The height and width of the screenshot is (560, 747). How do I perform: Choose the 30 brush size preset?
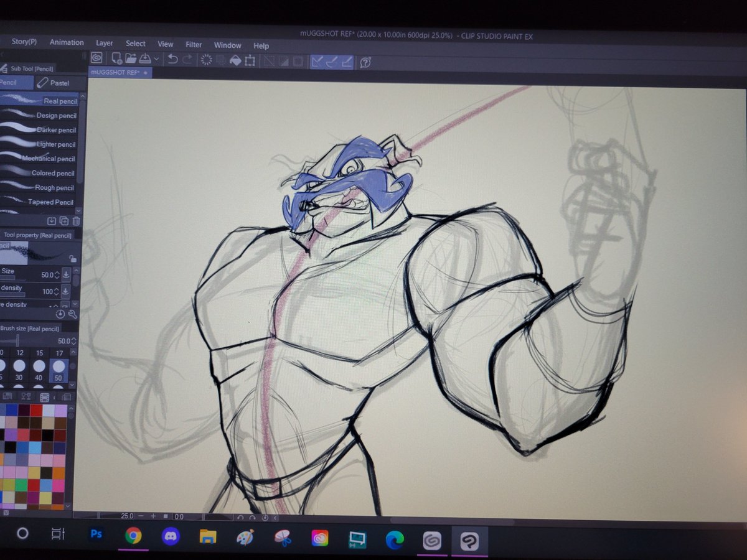[19, 370]
